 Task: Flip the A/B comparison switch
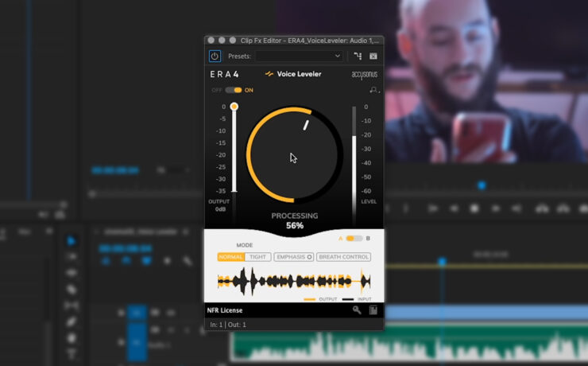tap(354, 239)
